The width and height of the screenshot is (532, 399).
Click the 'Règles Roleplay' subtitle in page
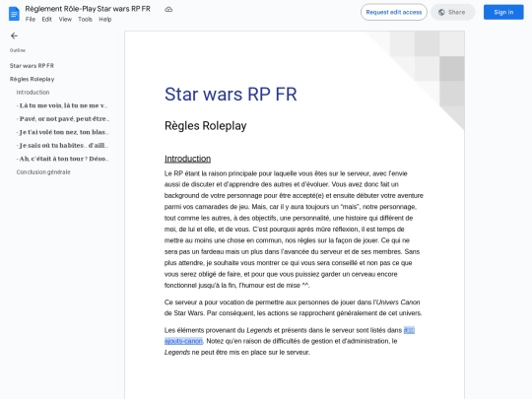point(206,126)
